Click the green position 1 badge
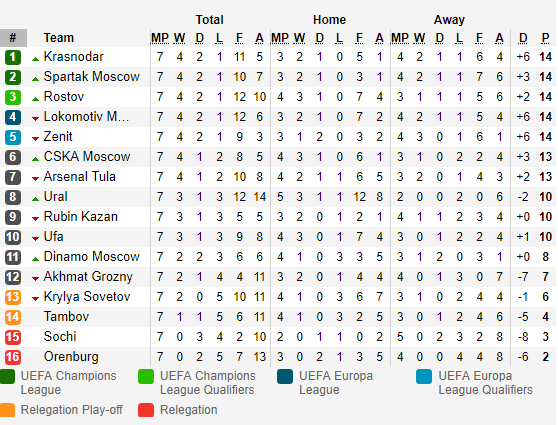The image size is (558, 425). pos(13,57)
